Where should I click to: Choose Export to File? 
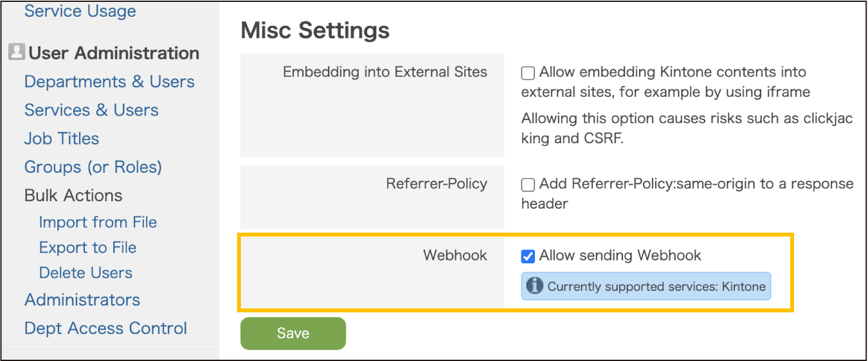point(87,247)
